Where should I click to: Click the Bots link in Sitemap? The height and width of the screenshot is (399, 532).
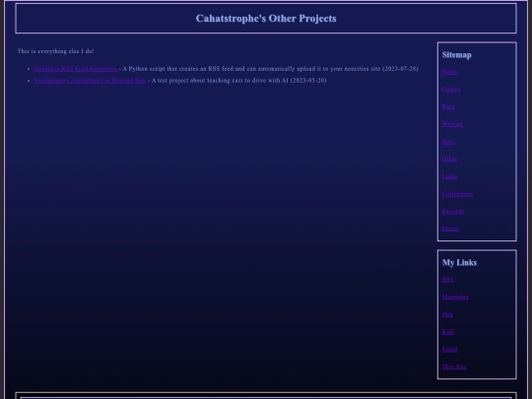448,142
